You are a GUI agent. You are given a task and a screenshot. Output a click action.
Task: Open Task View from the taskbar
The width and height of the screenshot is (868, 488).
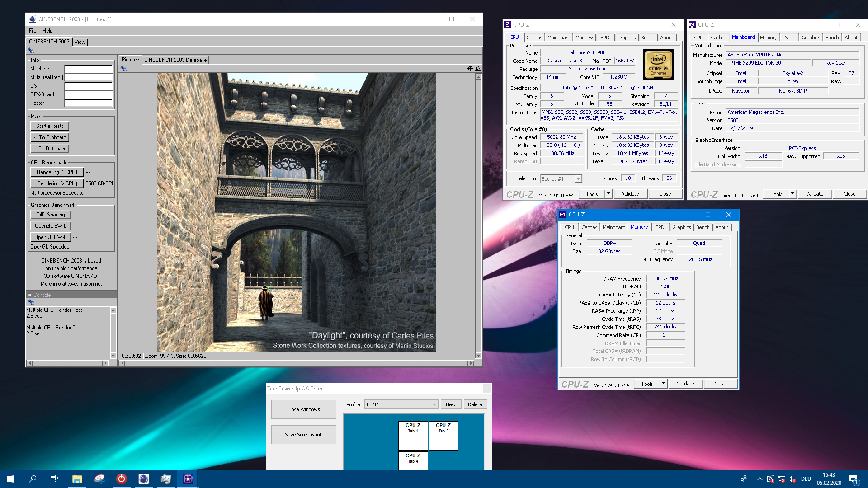coord(54,479)
